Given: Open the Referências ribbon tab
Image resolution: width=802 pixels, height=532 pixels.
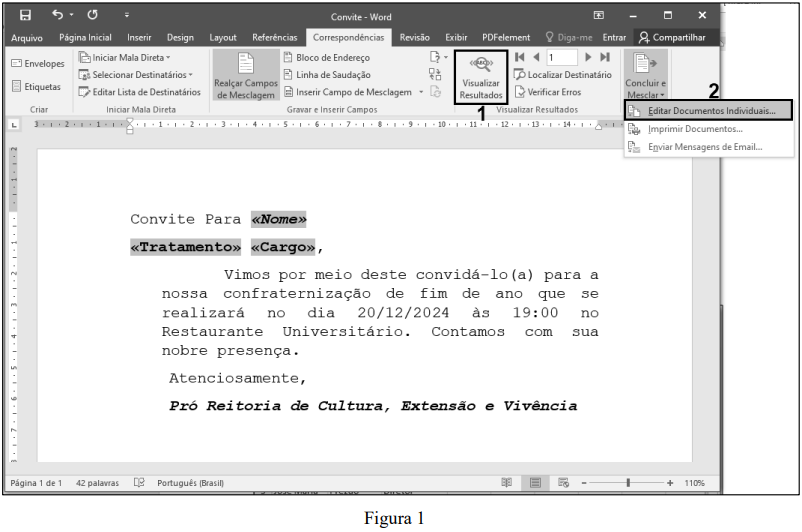Looking at the screenshot, I should point(274,38).
